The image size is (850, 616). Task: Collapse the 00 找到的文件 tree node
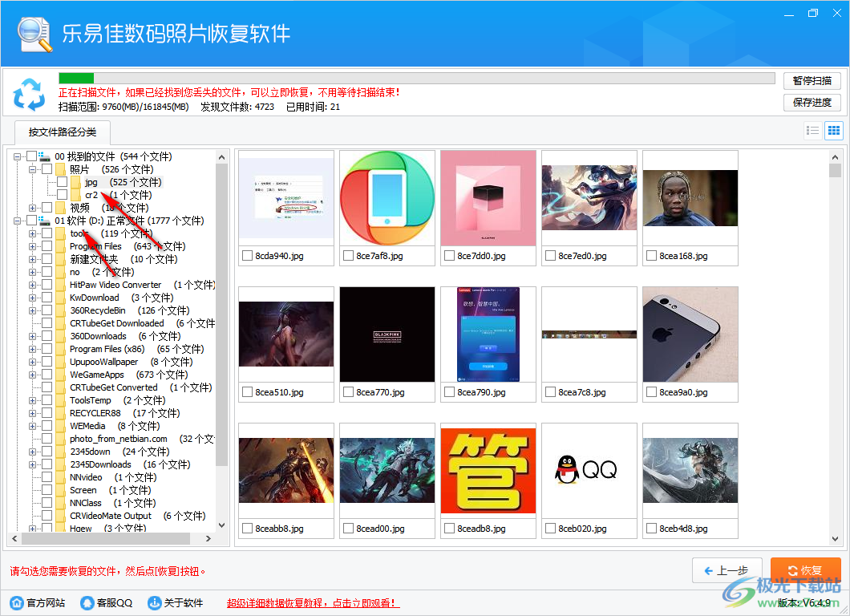17,156
